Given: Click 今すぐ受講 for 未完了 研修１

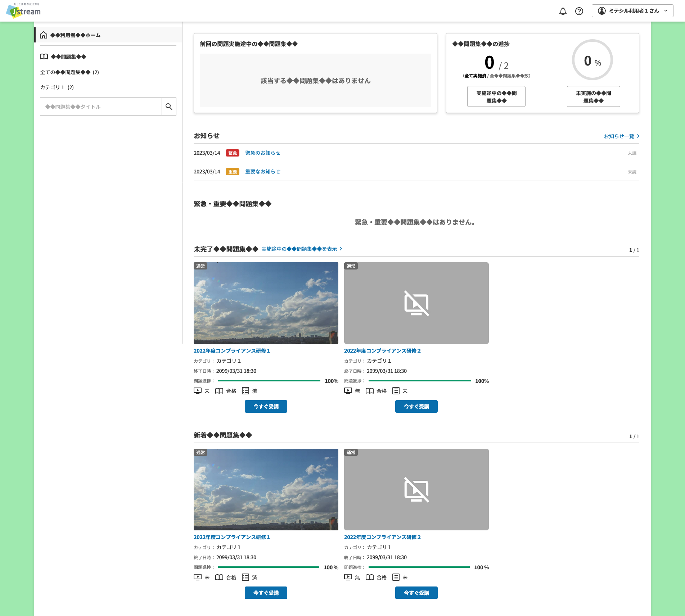Looking at the screenshot, I should coord(266,406).
